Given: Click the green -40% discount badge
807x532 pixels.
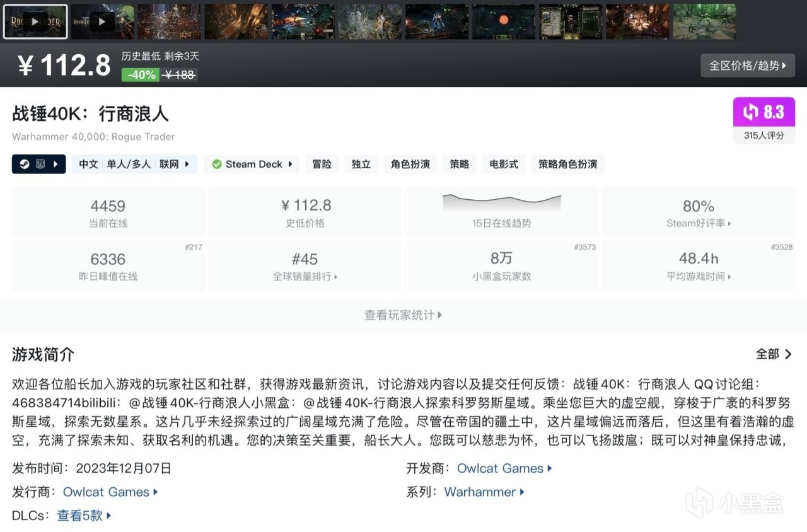Looking at the screenshot, I should point(141,75).
